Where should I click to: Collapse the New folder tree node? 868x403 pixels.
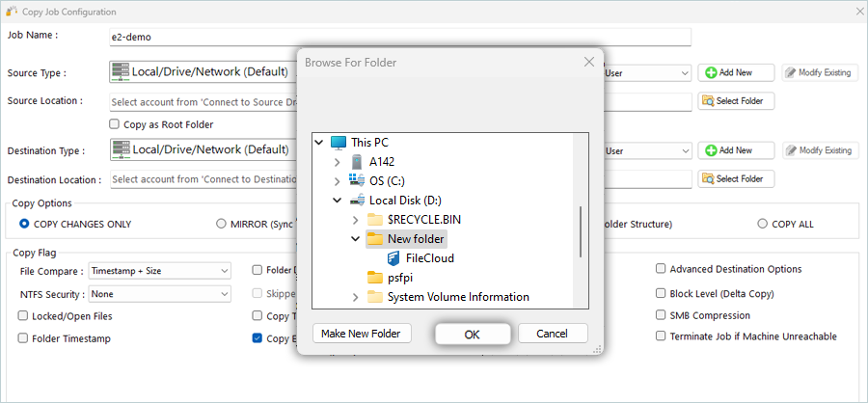coord(355,239)
